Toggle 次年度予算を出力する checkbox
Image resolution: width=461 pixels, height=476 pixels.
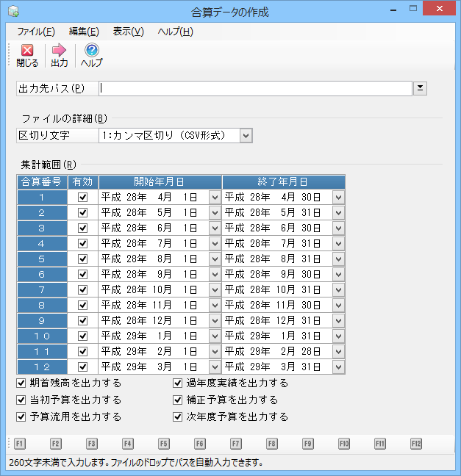pyautogui.click(x=178, y=417)
